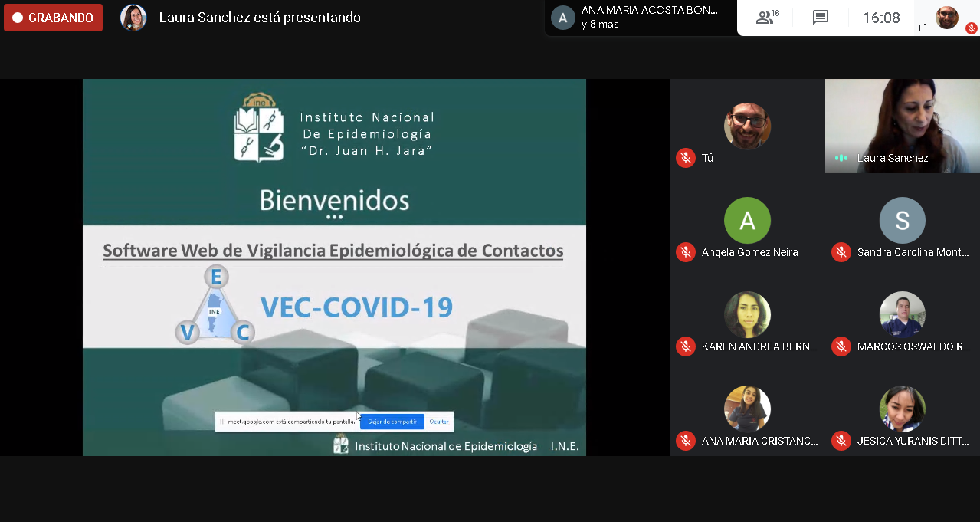Open the chat messages icon
The width and height of the screenshot is (980, 522).
coord(821,18)
